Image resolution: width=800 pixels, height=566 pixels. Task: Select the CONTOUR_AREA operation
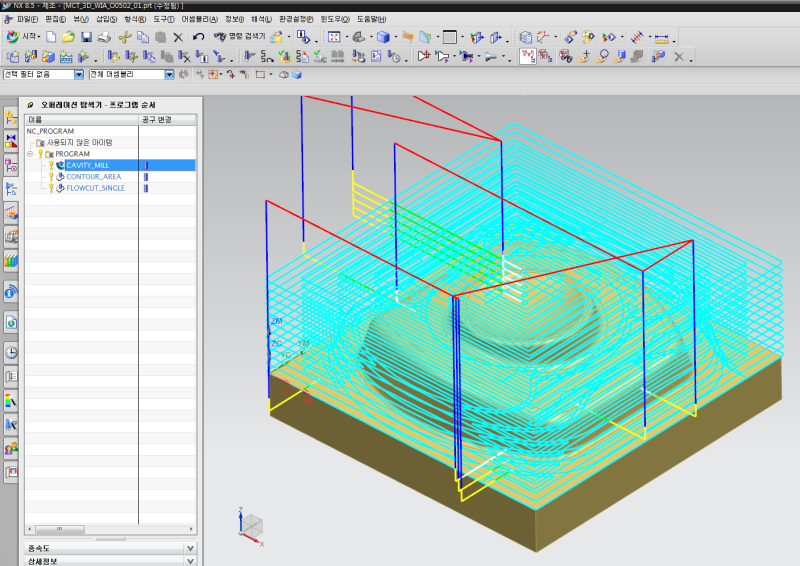coord(94,176)
